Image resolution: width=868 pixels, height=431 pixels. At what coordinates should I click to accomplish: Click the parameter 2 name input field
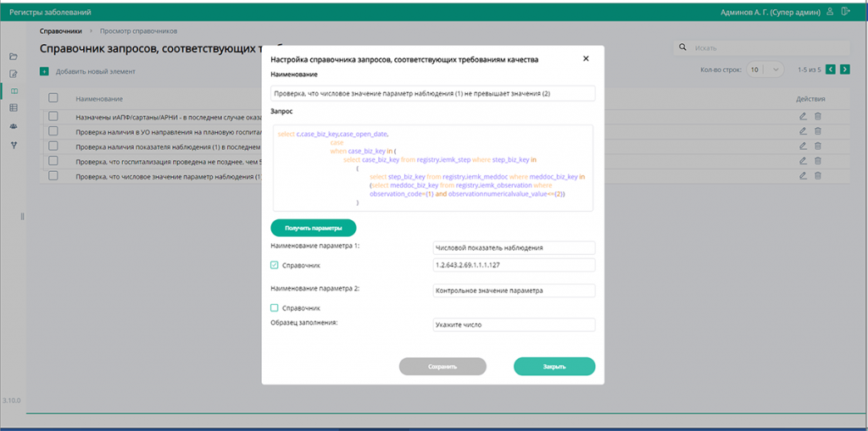click(x=514, y=290)
